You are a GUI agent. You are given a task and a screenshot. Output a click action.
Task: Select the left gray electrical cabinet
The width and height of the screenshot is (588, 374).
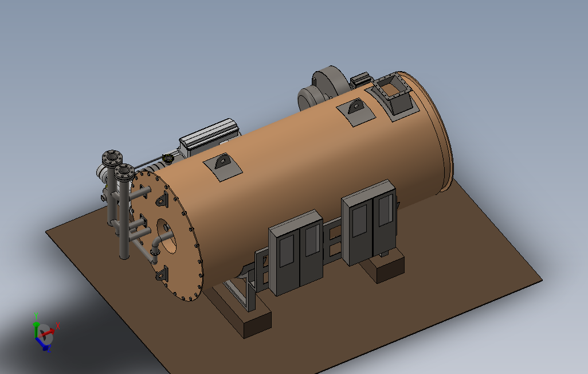(296, 254)
